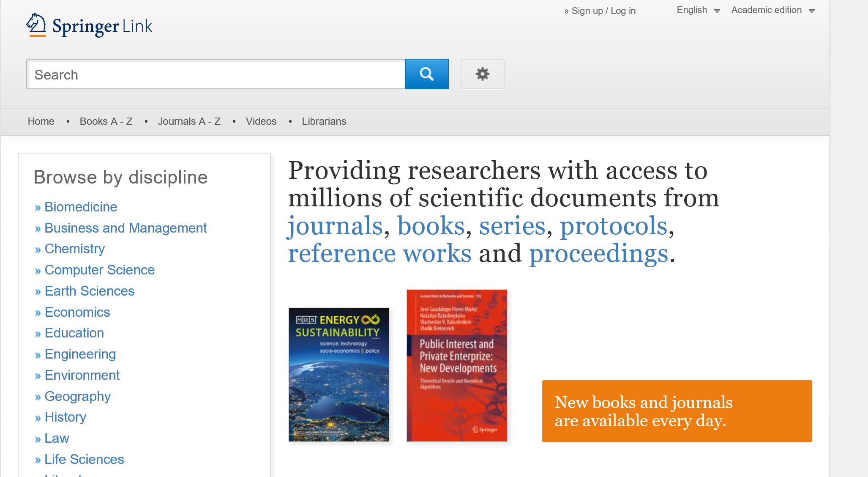This screenshot has height=477, width=868.
Task: Open advanced search gear settings
Action: point(482,74)
